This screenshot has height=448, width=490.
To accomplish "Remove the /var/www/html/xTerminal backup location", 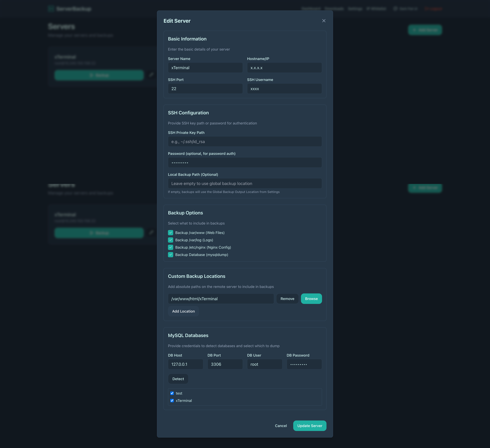I will click(x=287, y=299).
